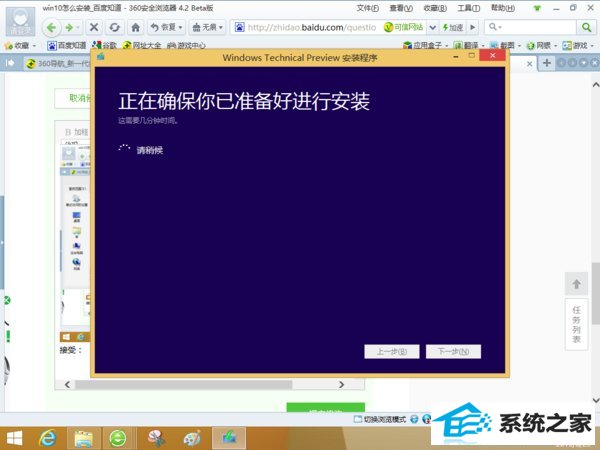Click the 下一步(N) button in the installer
600x450 pixels.
(453, 351)
